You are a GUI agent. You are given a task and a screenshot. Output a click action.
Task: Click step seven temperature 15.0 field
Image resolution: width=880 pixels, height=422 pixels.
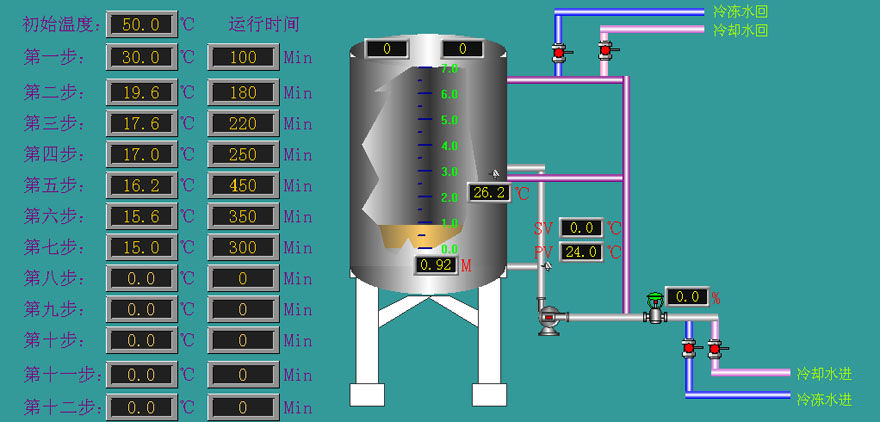pyautogui.click(x=141, y=247)
